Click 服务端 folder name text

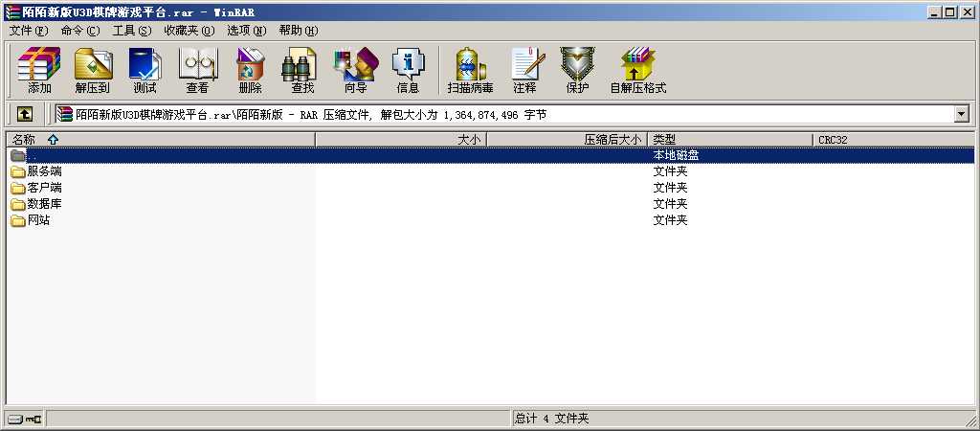[44, 171]
